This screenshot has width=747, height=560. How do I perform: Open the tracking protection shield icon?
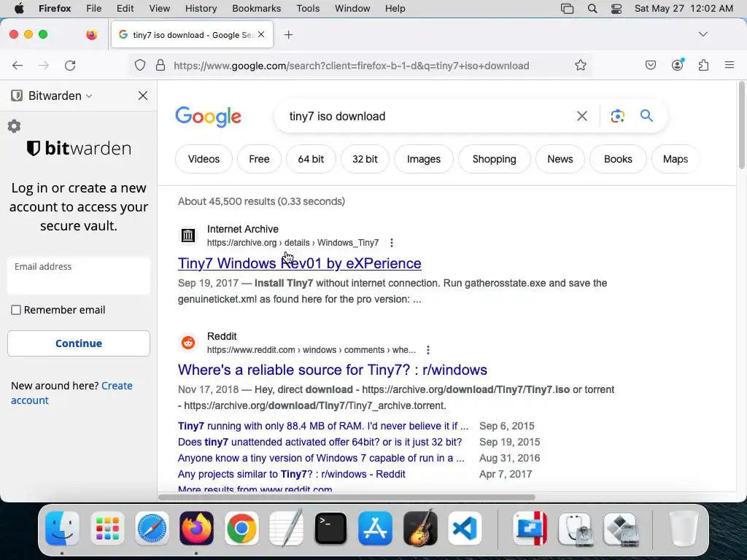139,65
